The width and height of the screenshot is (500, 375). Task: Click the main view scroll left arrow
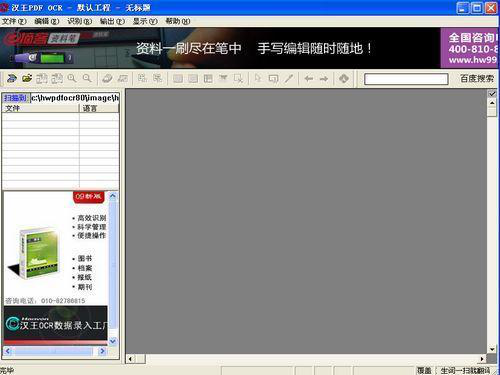130,359
